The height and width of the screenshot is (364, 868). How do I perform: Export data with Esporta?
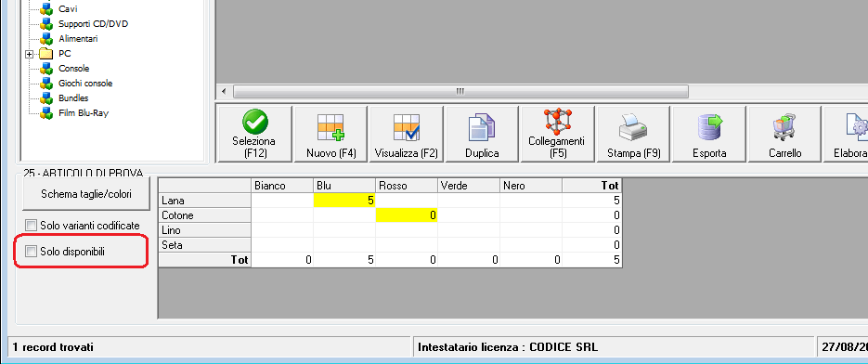709,134
